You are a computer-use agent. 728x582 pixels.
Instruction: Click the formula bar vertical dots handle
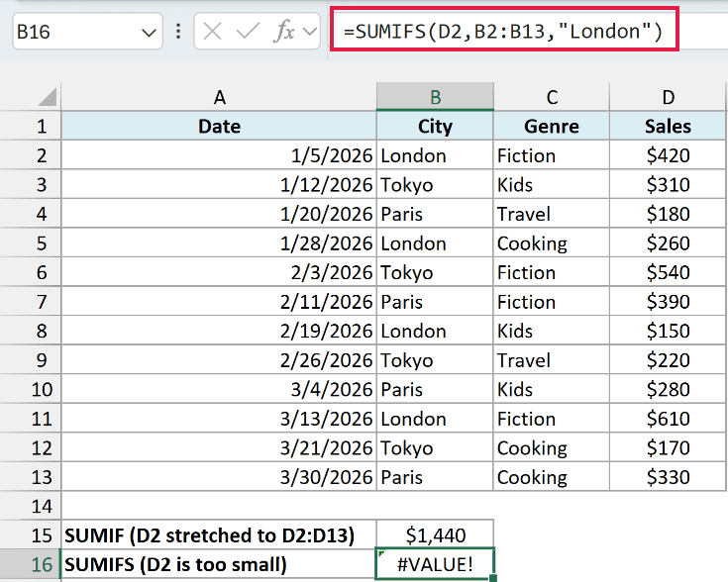(178, 32)
